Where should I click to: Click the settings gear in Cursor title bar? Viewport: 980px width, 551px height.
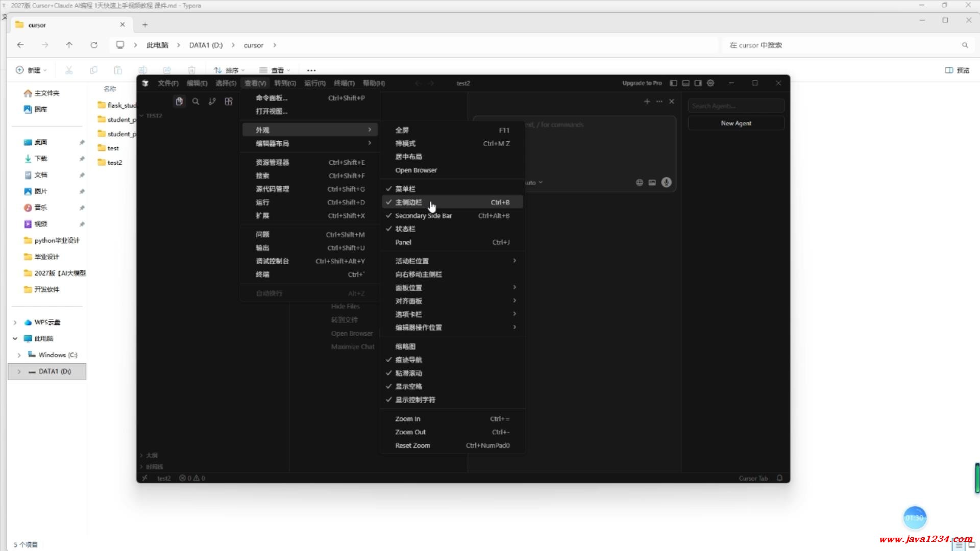(710, 83)
